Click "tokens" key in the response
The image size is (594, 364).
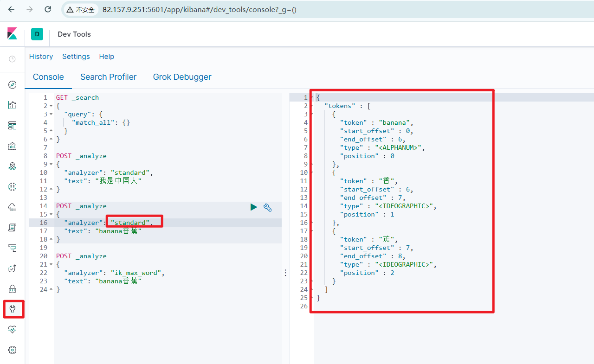coord(340,106)
